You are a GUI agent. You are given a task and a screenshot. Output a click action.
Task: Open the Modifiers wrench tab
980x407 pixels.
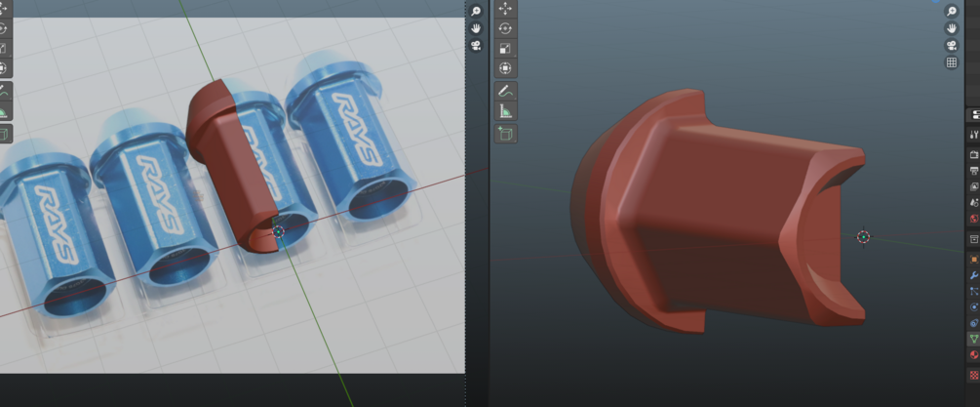(974, 275)
